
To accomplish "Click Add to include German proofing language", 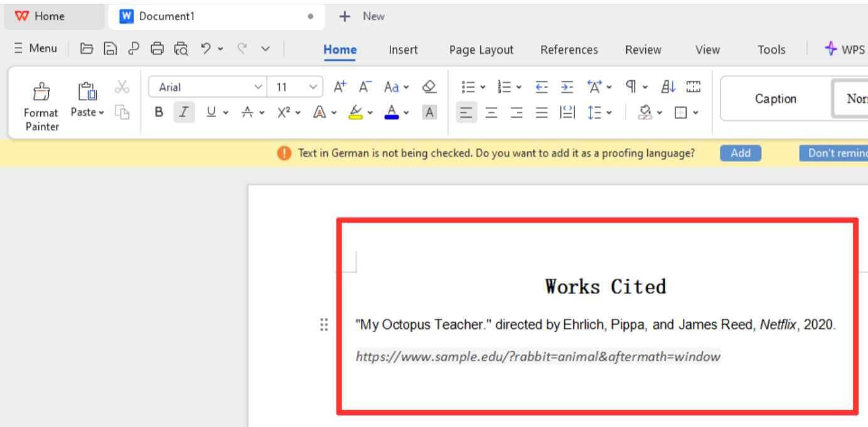I will tap(740, 152).
